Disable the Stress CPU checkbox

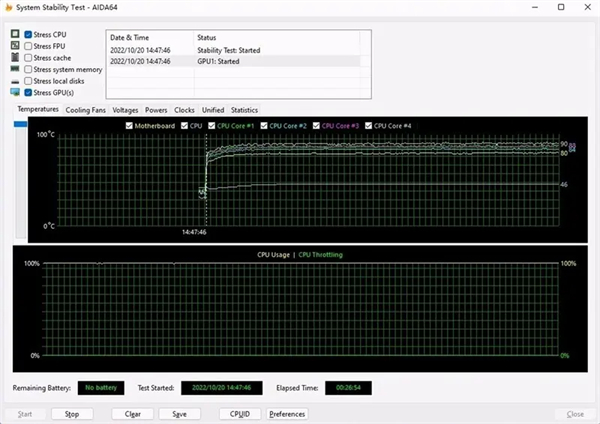coord(28,35)
